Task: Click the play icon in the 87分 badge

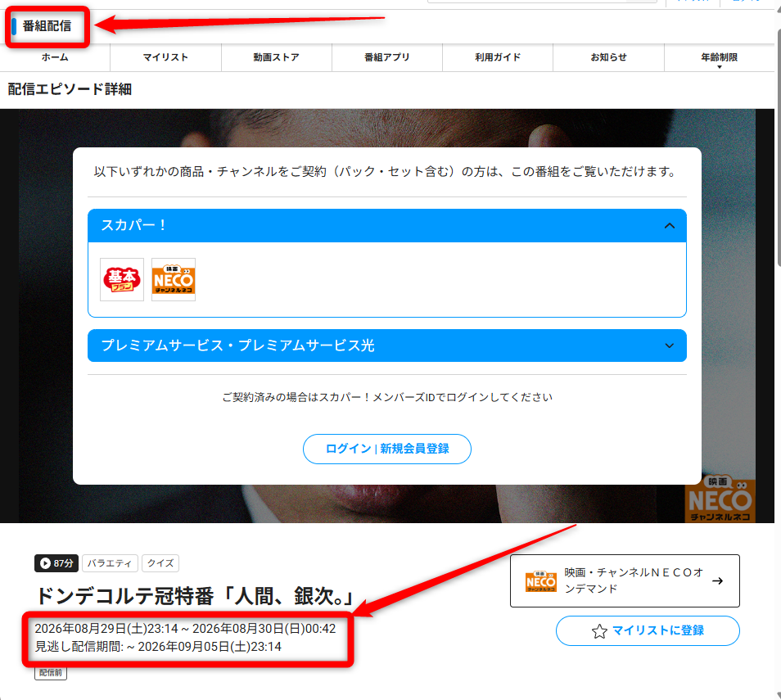Action: click(45, 563)
